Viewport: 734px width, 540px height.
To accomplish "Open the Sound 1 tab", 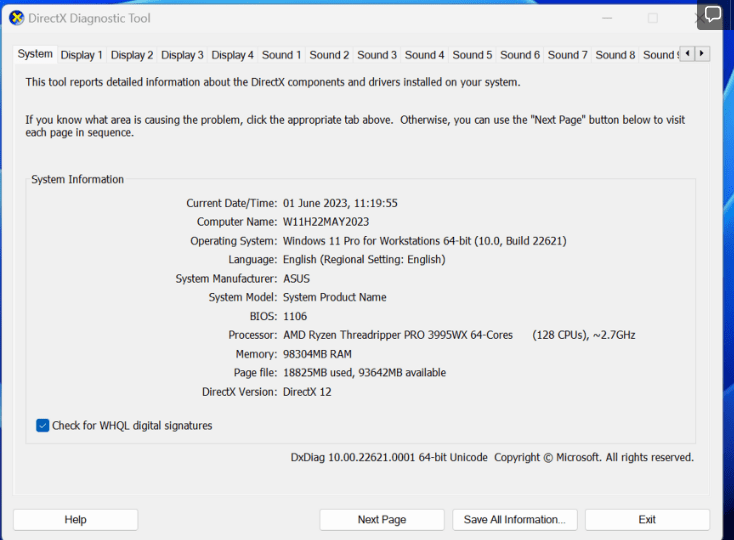I will tap(281, 55).
